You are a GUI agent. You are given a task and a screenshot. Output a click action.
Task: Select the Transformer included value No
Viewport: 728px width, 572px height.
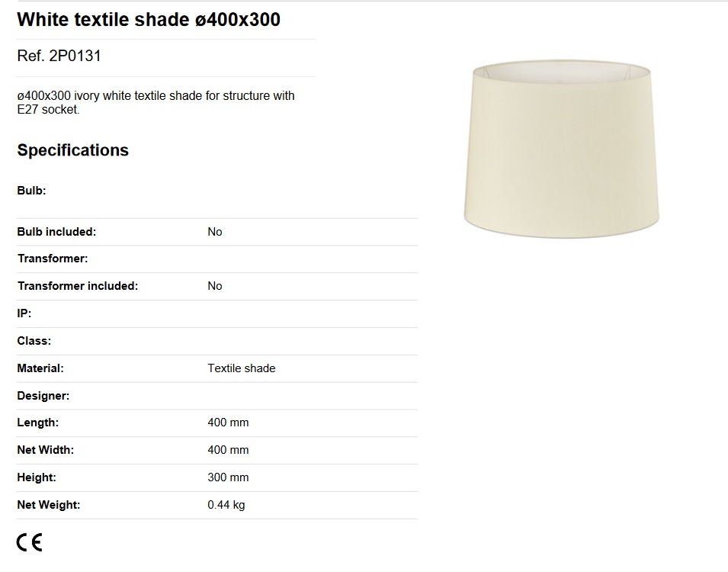tap(215, 286)
